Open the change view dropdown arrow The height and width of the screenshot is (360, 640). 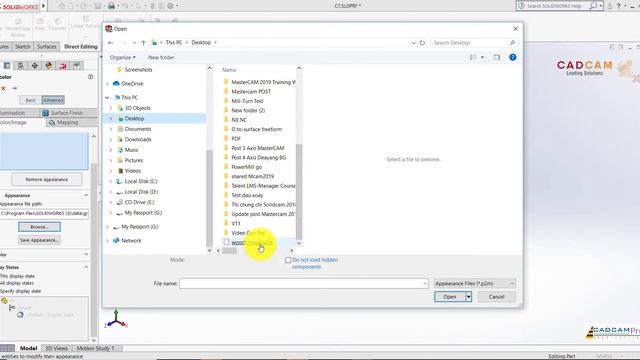(482, 57)
